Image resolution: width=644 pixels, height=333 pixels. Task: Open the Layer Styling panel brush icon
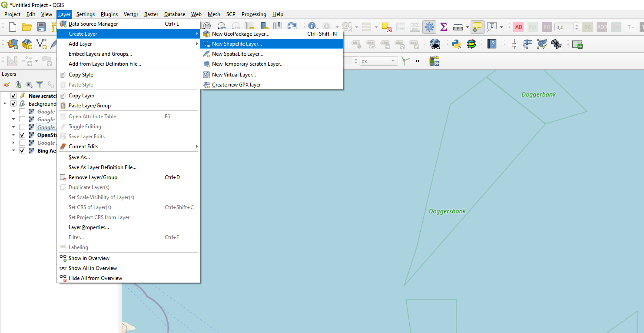pos(7,84)
